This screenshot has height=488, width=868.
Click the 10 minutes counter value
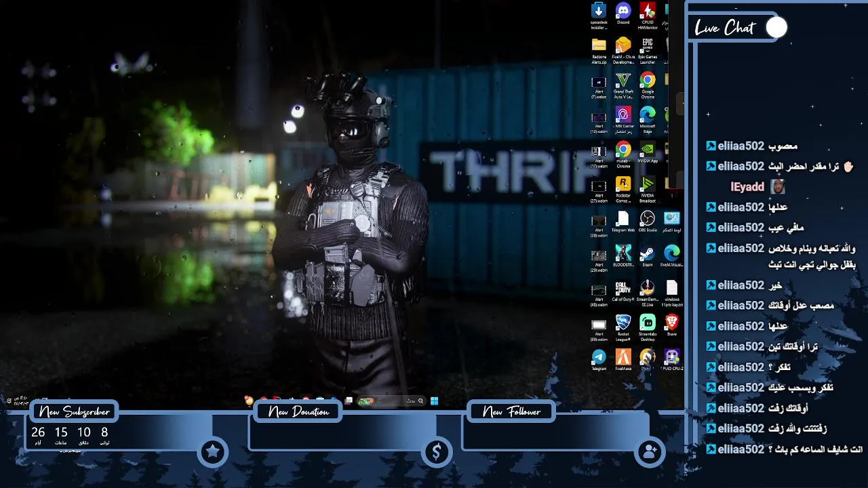[84, 432]
